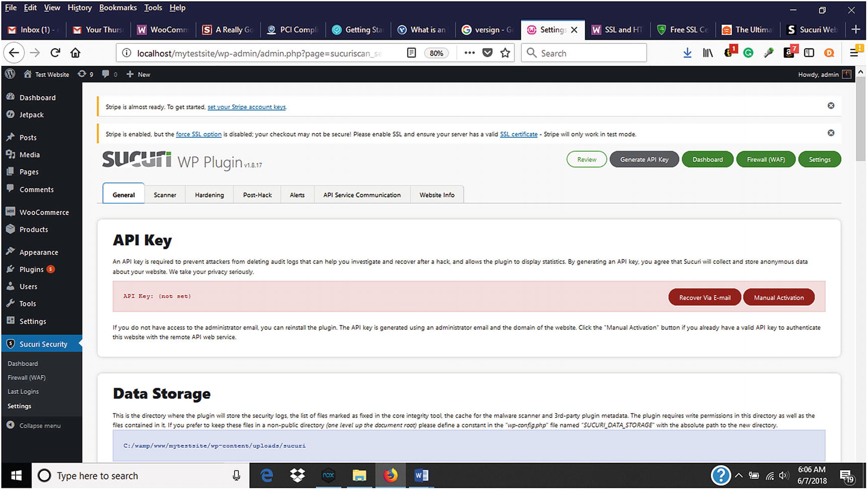Open Dropbox from the taskbar
Viewport: 868px width, 490px height.
click(x=298, y=475)
